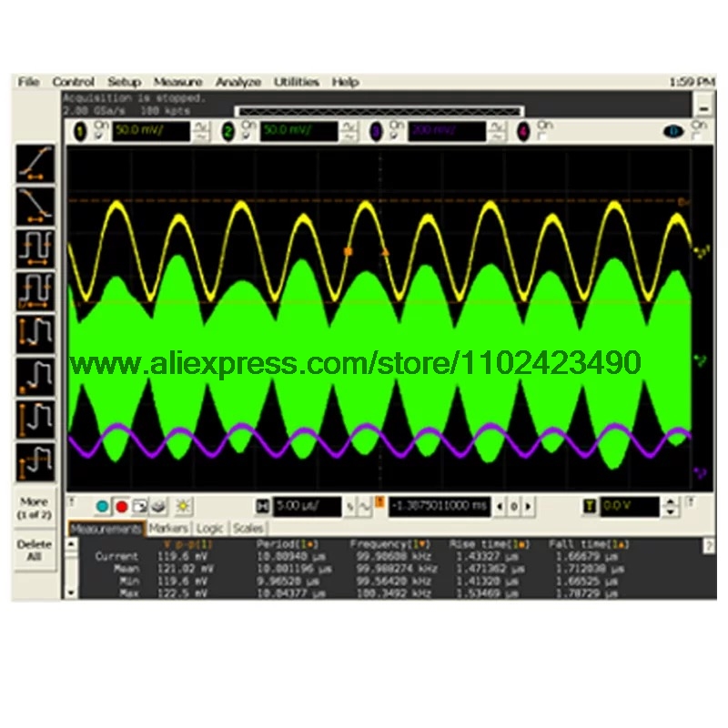Lower trigger level with down arrow
This screenshot has width=728, height=728.
click(670, 511)
